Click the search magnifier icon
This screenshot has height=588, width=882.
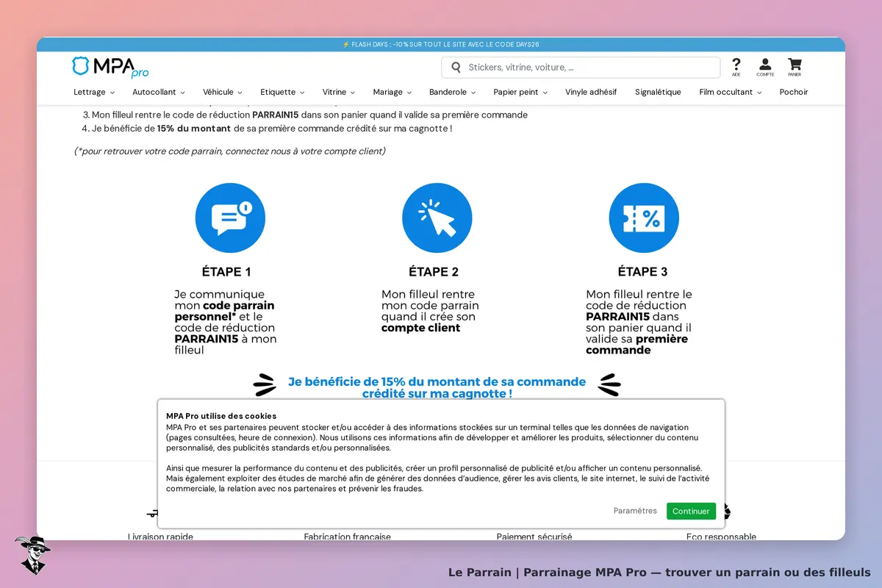[x=456, y=68]
